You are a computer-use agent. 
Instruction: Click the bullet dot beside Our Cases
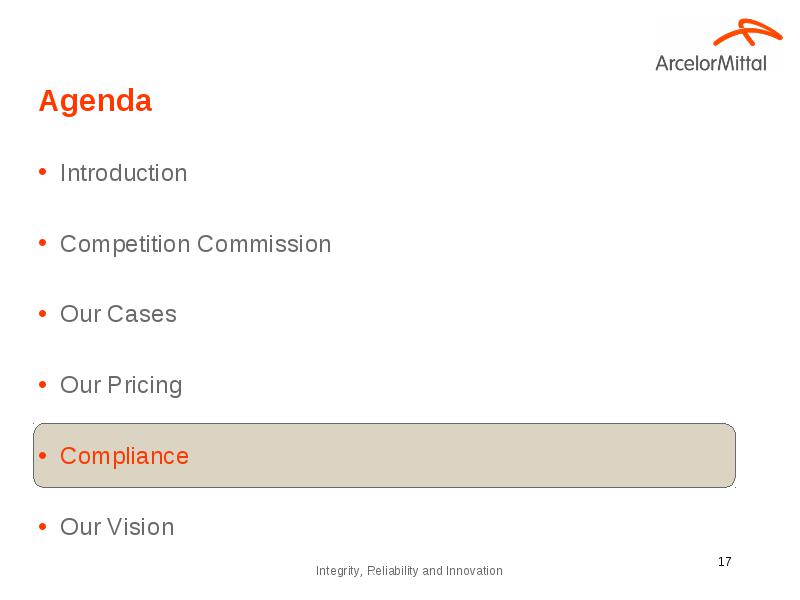pos(42,314)
